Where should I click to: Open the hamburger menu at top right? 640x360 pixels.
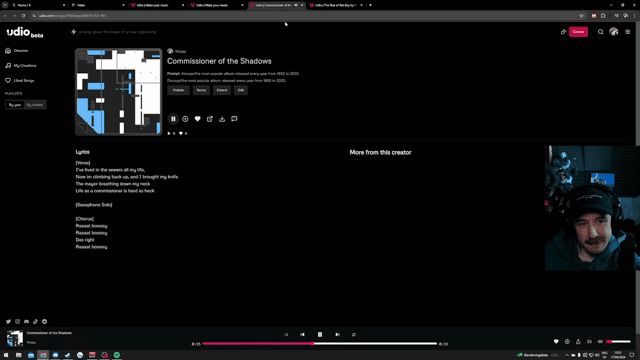click(x=628, y=32)
